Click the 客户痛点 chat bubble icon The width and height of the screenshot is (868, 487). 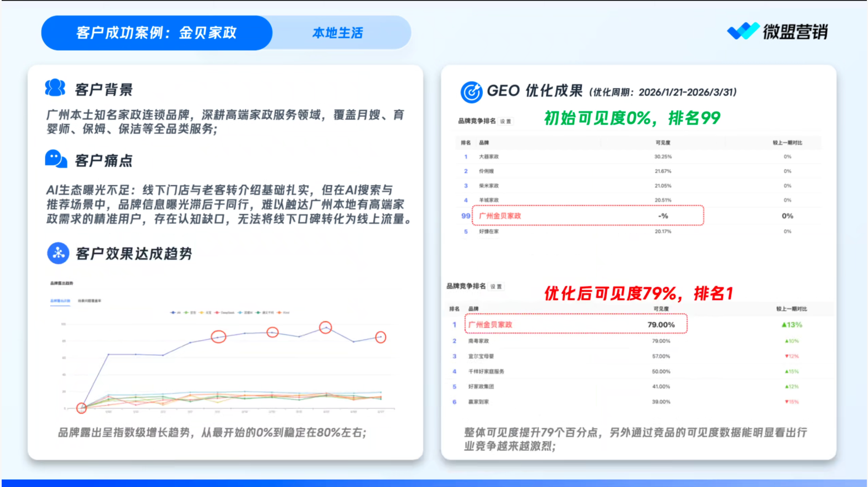click(x=56, y=159)
